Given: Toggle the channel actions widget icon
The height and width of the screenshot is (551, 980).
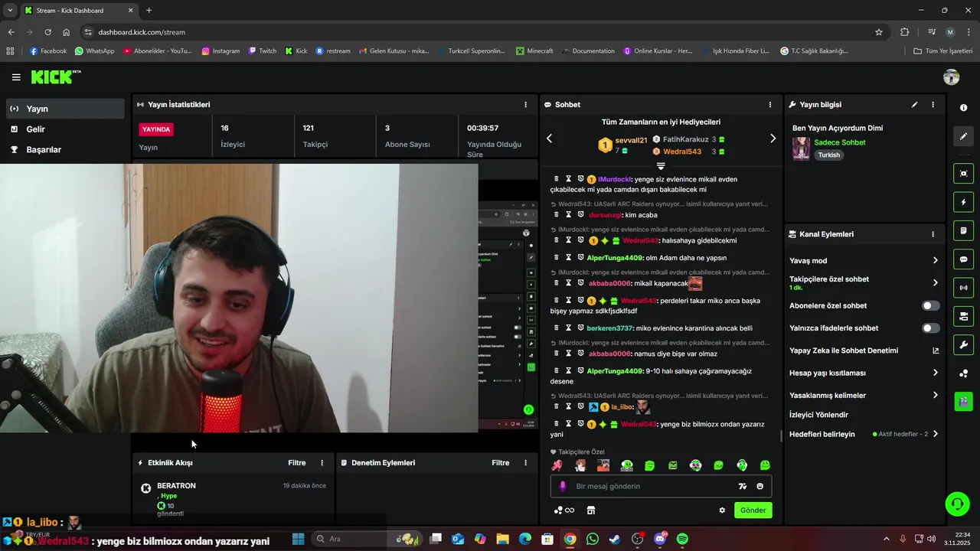Looking at the screenshot, I should coord(963,316).
